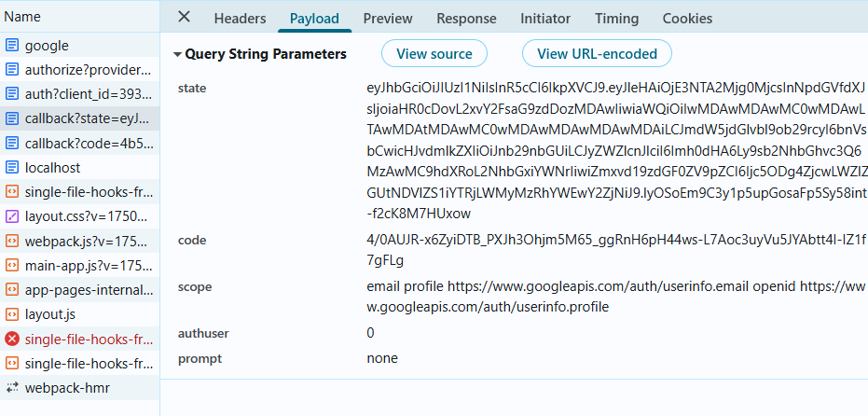Switch to the Headers tab
Screen dimensions: 868x416
[x=241, y=19]
